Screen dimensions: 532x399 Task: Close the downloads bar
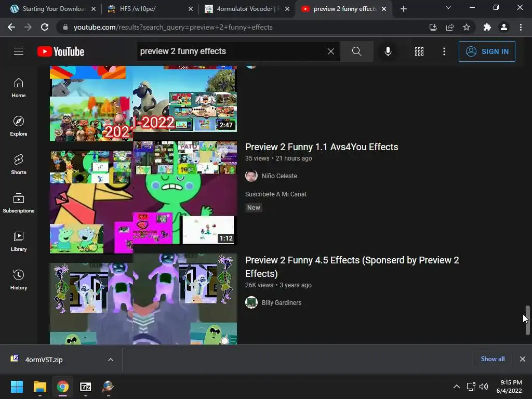point(523,359)
